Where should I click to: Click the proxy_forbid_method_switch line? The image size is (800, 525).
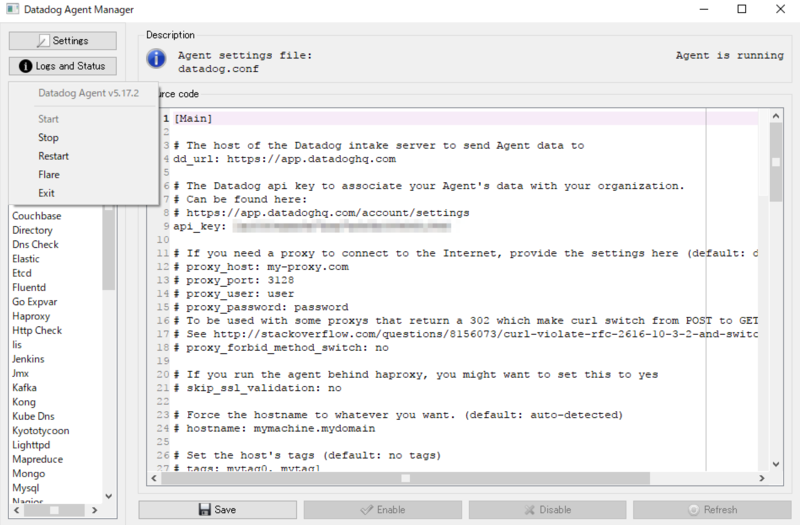281,347
